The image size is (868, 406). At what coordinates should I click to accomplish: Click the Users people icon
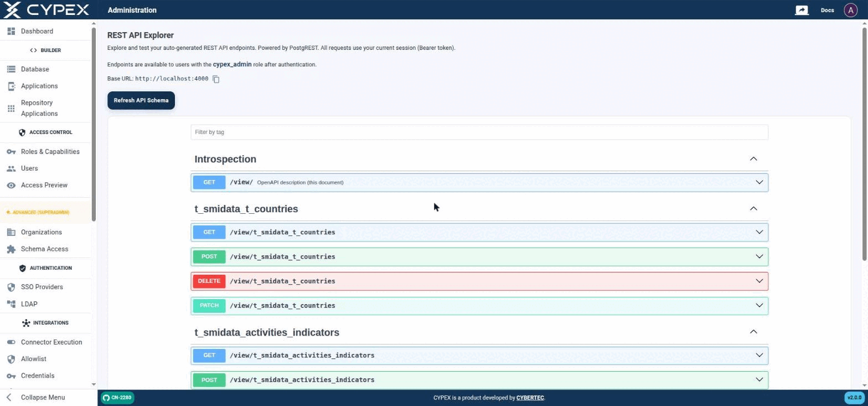pos(11,168)
